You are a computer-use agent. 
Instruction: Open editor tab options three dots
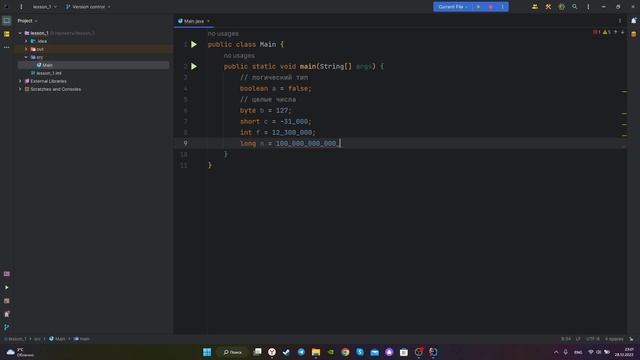tap(620, 21)
